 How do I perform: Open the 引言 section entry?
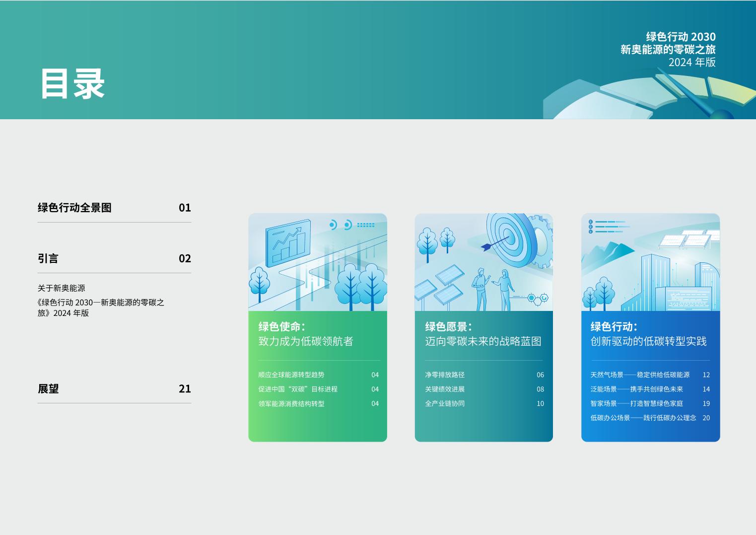(x=48, y=258)
